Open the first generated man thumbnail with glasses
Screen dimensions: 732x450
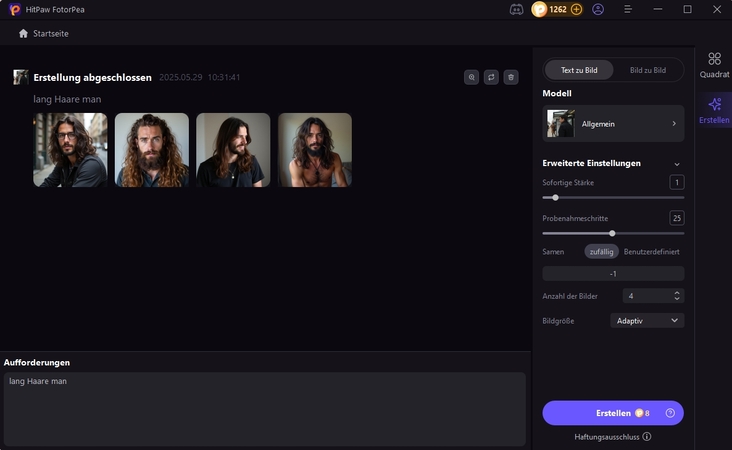(x=70, y=150)
